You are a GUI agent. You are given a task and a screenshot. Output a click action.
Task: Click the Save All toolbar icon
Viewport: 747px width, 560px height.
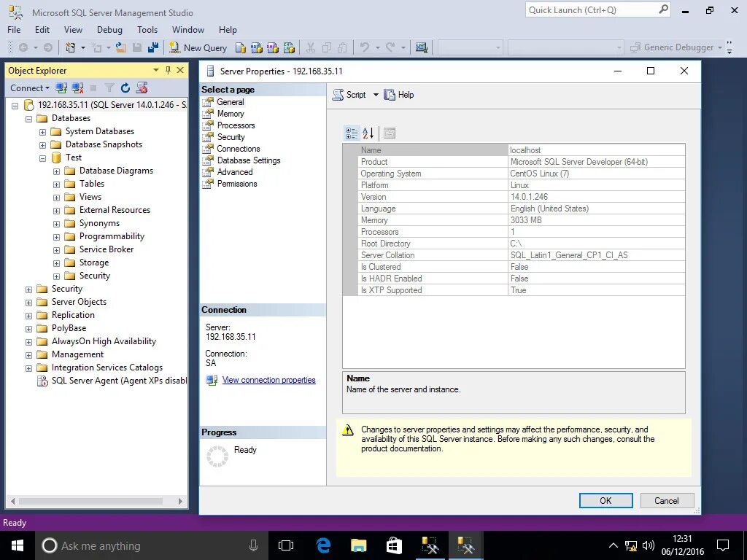[x=153, y=47]
